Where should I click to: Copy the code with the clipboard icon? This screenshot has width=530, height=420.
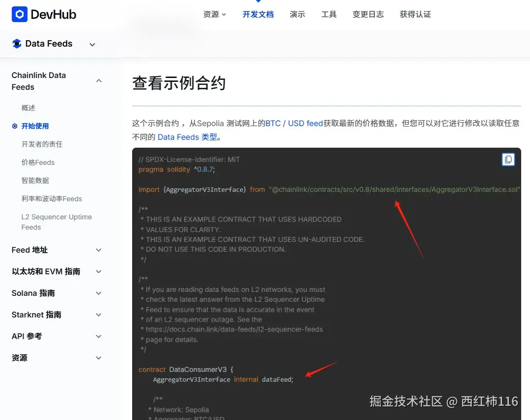[508, 159]
